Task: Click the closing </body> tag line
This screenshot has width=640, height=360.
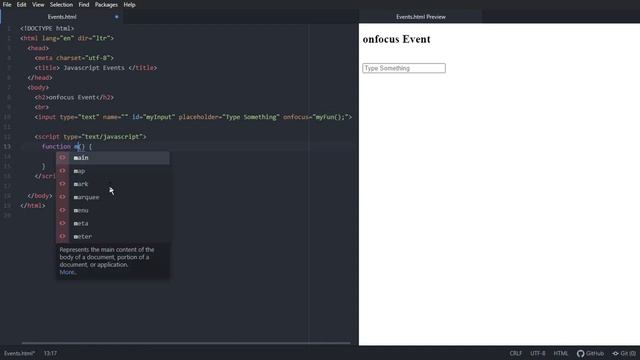Action: point(40,196)
